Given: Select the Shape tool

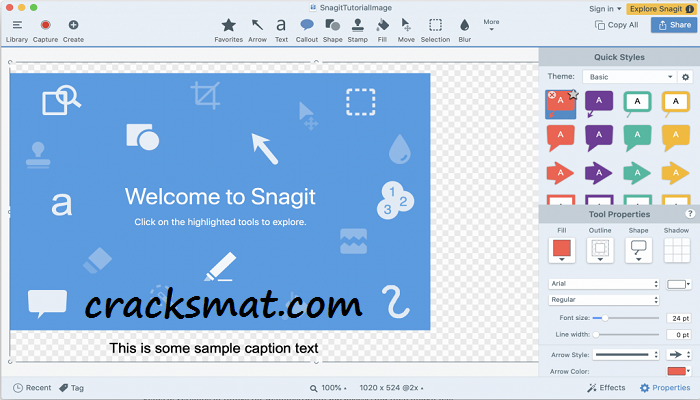Looking at the screenshot, I should [333, 31].
